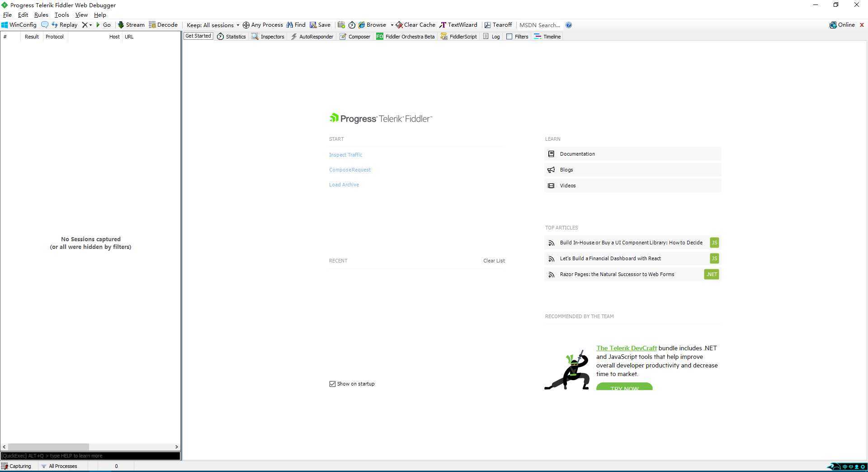Launch browser with Browse button
The width and height of the screenshot is (868, 472).
click(x=373, y=25)
